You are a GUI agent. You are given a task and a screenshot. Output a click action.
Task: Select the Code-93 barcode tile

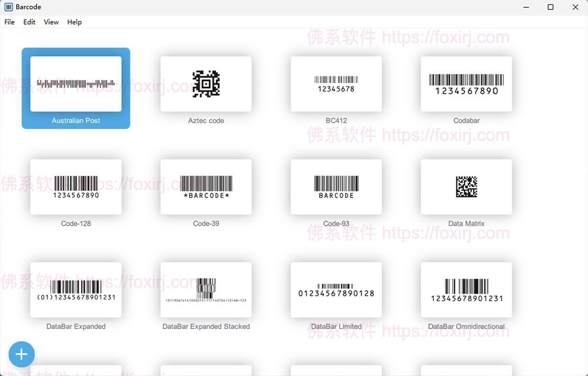pyautogui.click(x=336, y=187)
